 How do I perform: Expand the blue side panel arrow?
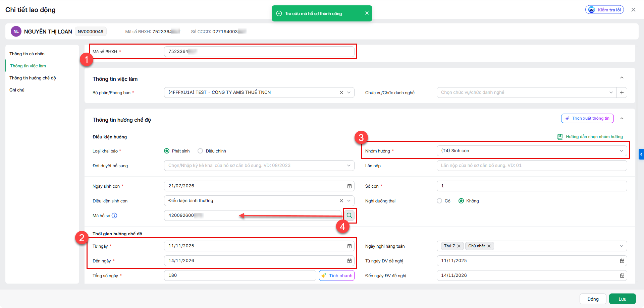pos(641,154)
